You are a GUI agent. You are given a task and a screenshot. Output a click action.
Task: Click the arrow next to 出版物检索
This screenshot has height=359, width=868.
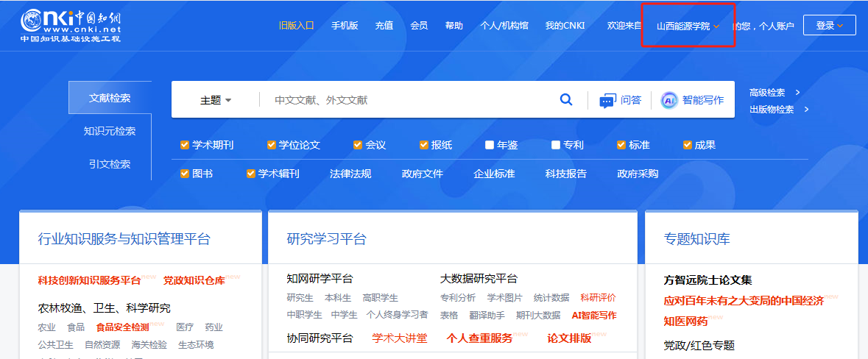[x=807, y=110]
